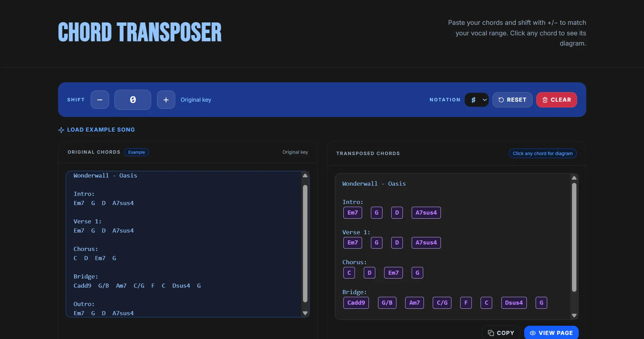Click the C chord chip in Chorus
This screenshot has height=339, width=644.
point(349,273)
